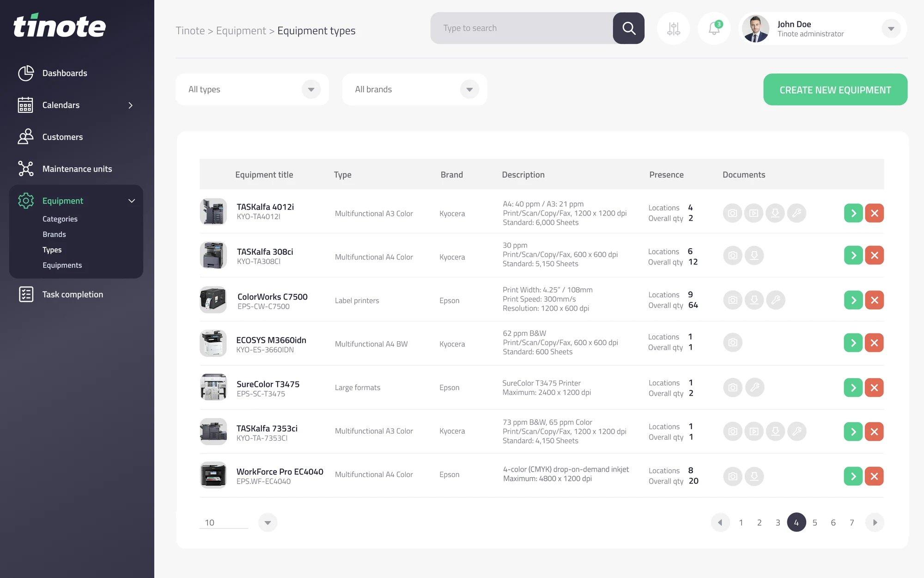This screenshot has width=924, height=578.
Task: Open Maintenance units in the sidebar
Action: click(x=77, y=169)
